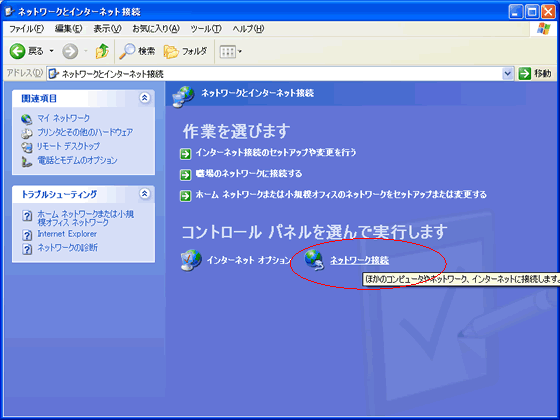Screen dimensions: 560x420
Task: Click the Network Connections globe icon
Action: point(314,260)
